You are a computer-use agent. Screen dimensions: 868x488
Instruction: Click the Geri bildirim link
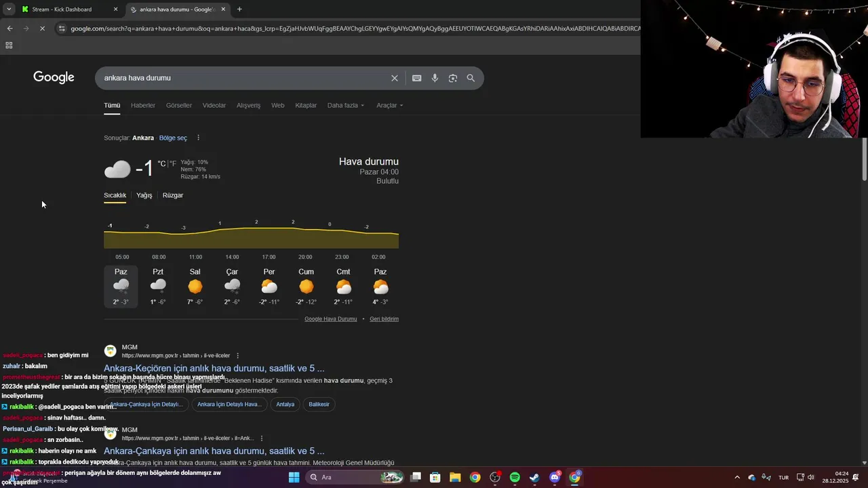[384, 319]
